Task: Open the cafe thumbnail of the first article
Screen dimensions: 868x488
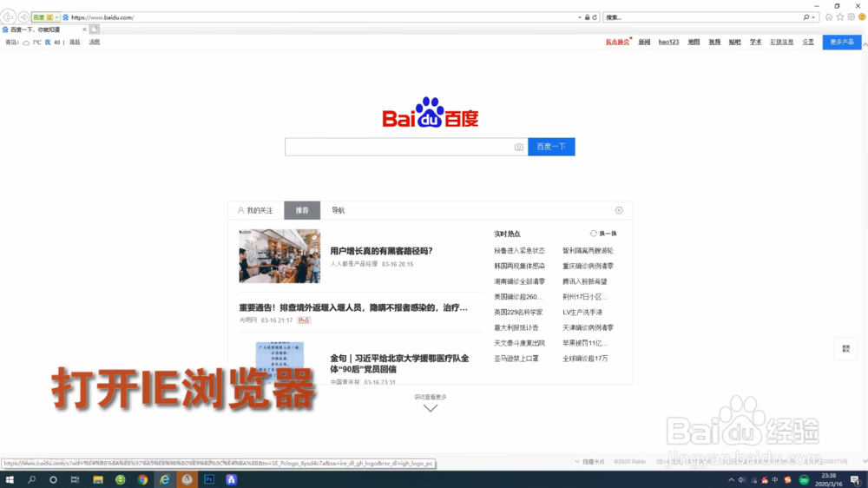Action: (x=279, y=256)
